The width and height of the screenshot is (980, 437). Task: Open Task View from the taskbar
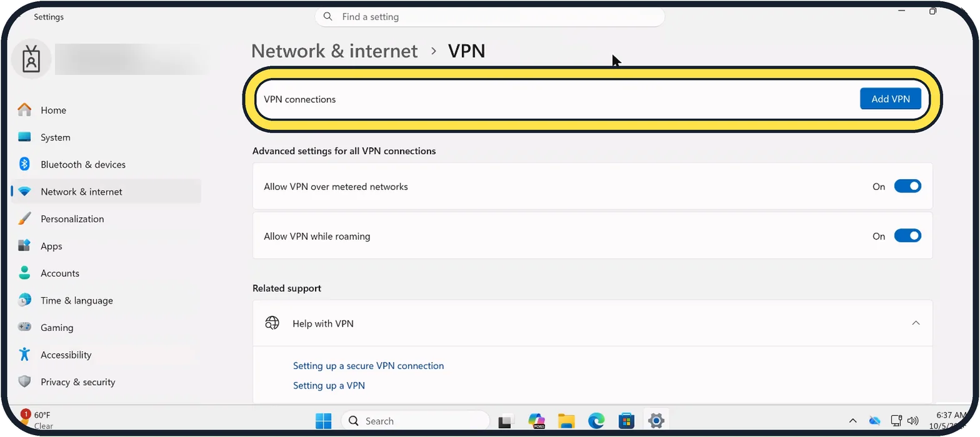click(506, 421)
